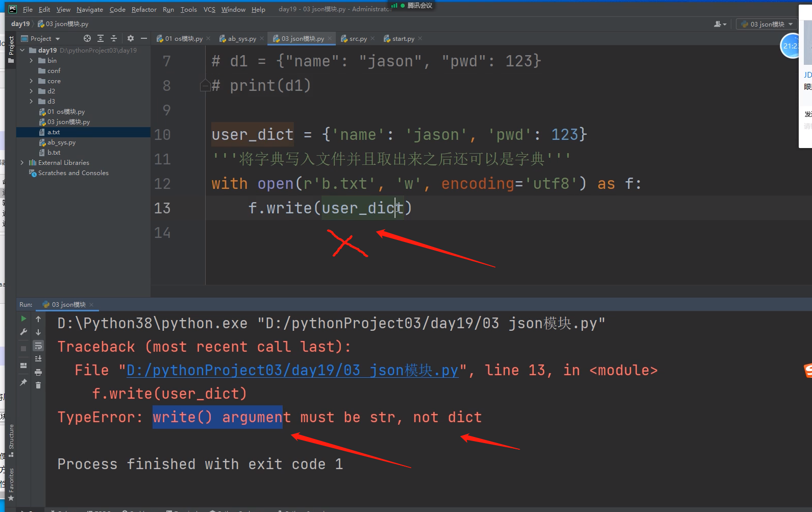Close the start.py tab

[420, 38]
